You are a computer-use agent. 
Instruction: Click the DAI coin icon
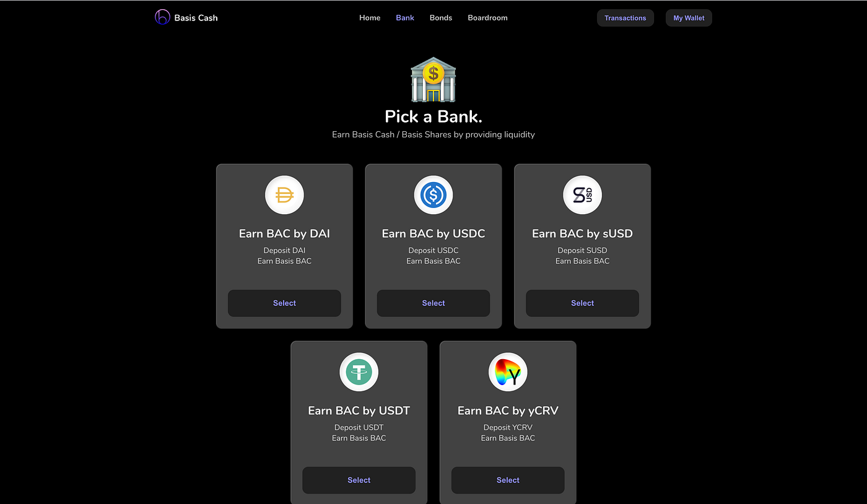(x=284, y=195)
